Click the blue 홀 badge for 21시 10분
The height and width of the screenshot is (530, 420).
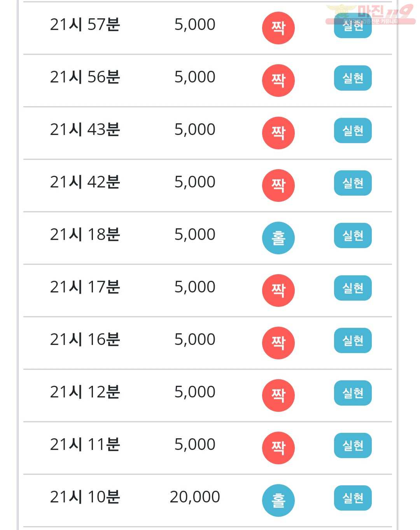click(x=278, y=500)
